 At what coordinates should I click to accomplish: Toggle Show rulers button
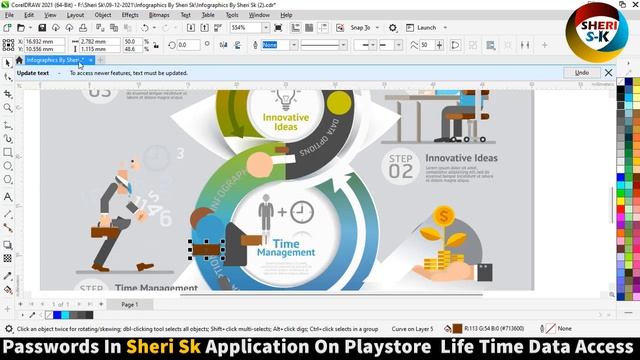click(x=296, y=28)
